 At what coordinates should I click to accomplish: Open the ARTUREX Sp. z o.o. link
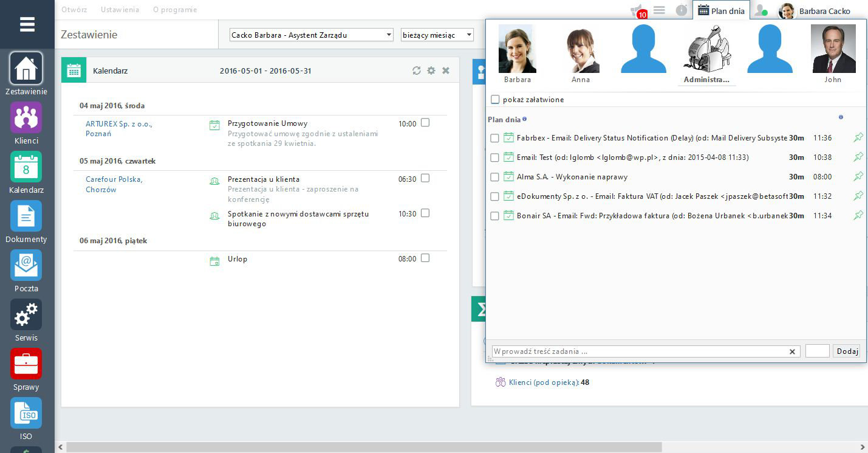point(118,123)
